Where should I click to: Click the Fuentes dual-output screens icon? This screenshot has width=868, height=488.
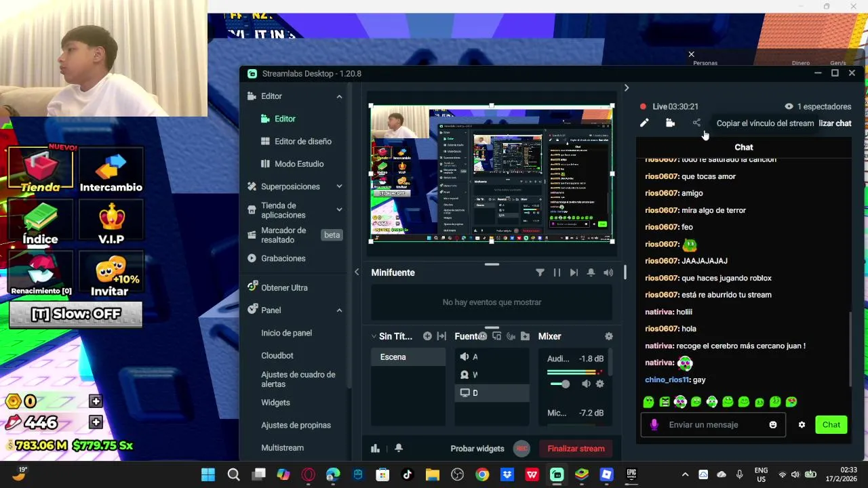496,336
